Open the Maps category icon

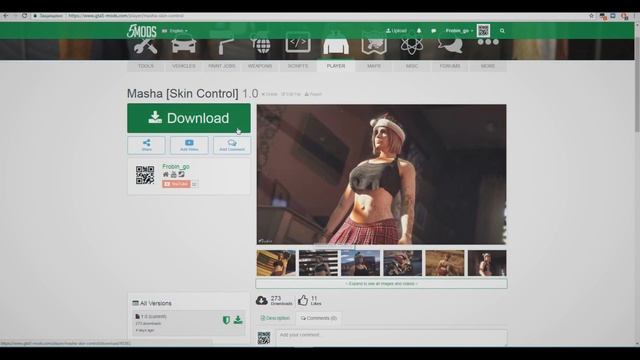coord(374,45)
